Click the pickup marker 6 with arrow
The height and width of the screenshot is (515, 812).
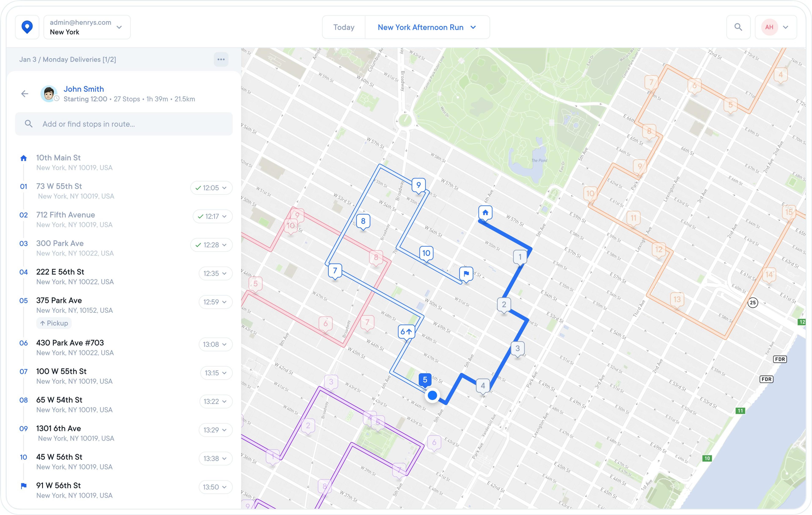[x=406, y=332]
